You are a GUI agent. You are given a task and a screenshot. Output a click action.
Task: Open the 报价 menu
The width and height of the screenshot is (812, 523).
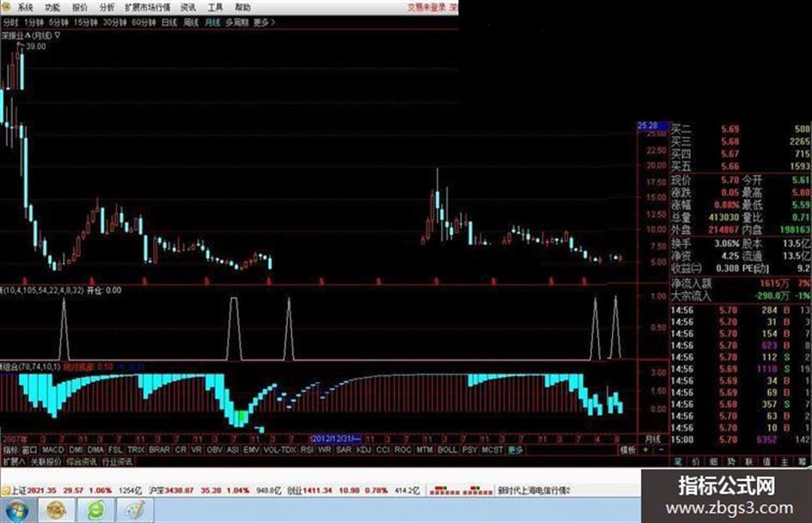(80, 7)
